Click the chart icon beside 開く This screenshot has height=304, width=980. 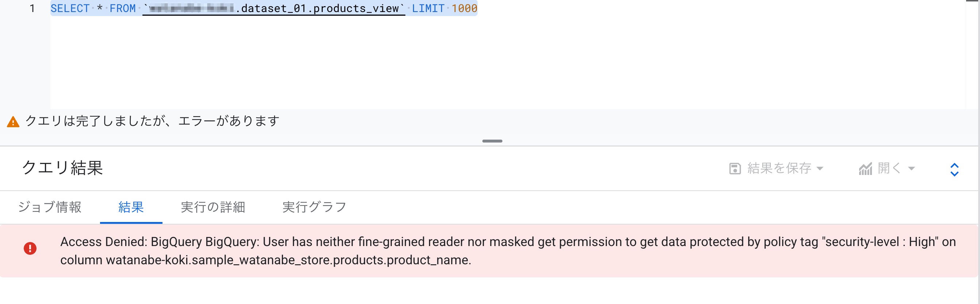(865, 168)
